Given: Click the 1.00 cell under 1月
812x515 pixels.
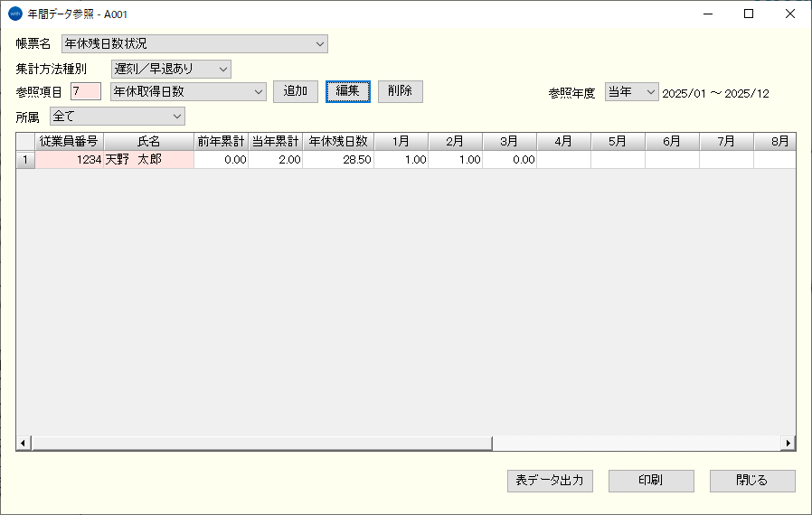Looking at the screenshot, I should pyautogui.click(x=401, y=160).
